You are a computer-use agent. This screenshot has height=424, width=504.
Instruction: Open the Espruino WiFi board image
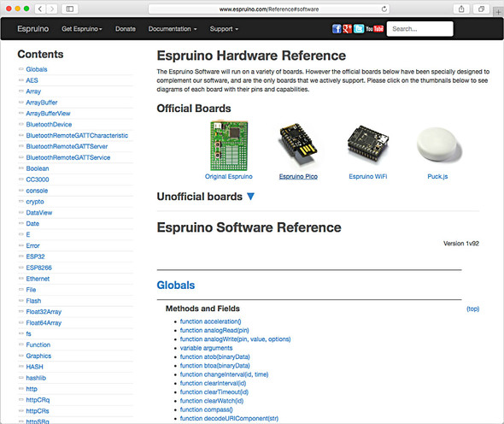click(368, 144)
